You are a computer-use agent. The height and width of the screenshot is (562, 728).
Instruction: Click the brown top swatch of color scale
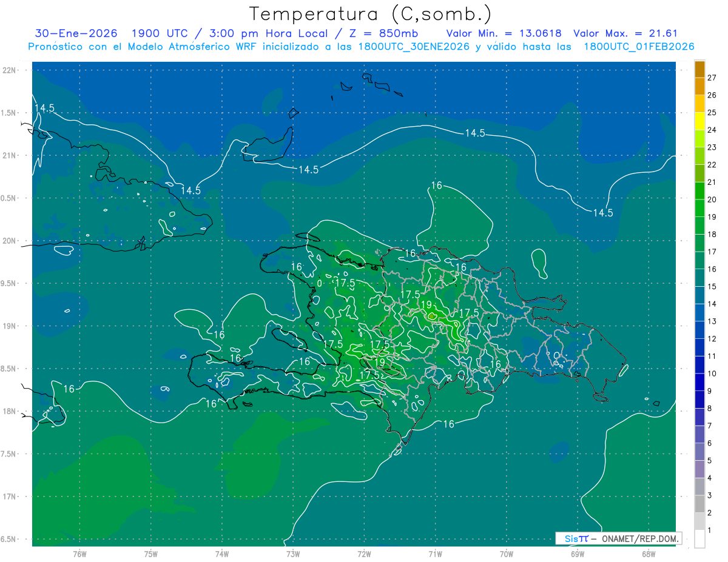(699, 69)
